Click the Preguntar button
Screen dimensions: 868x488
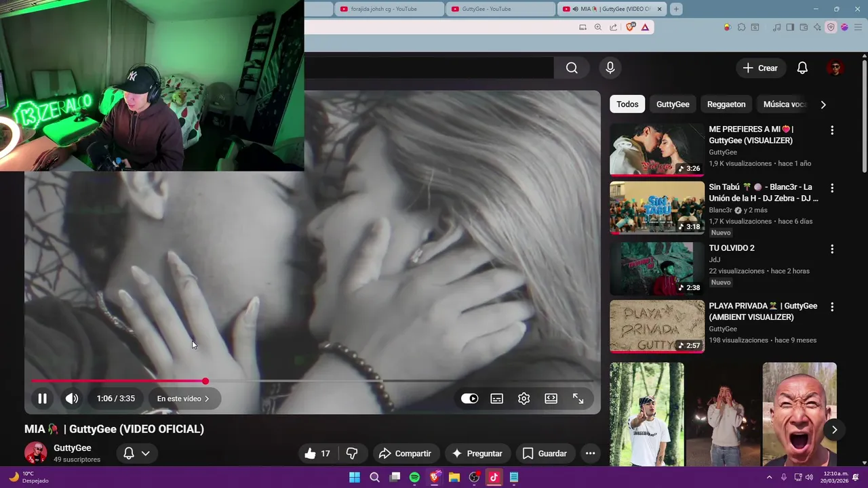pyautogui.click(x=477, y=453)
